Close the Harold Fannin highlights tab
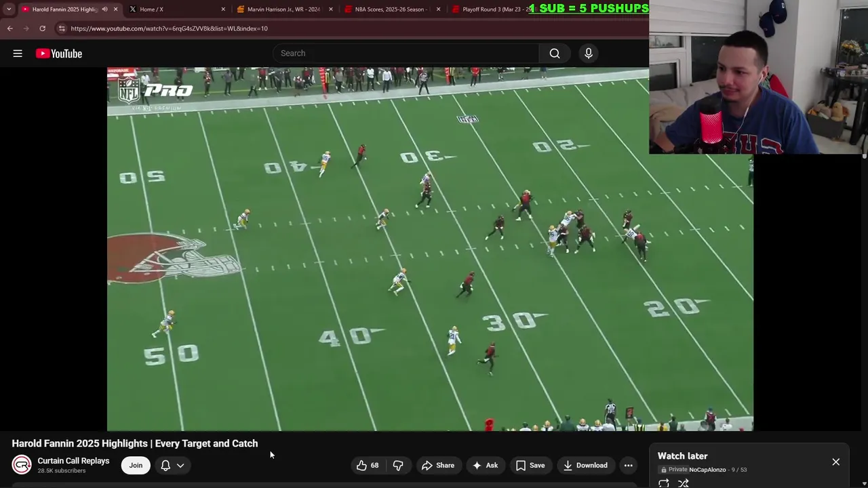868x488 pixels. (115, 9)
